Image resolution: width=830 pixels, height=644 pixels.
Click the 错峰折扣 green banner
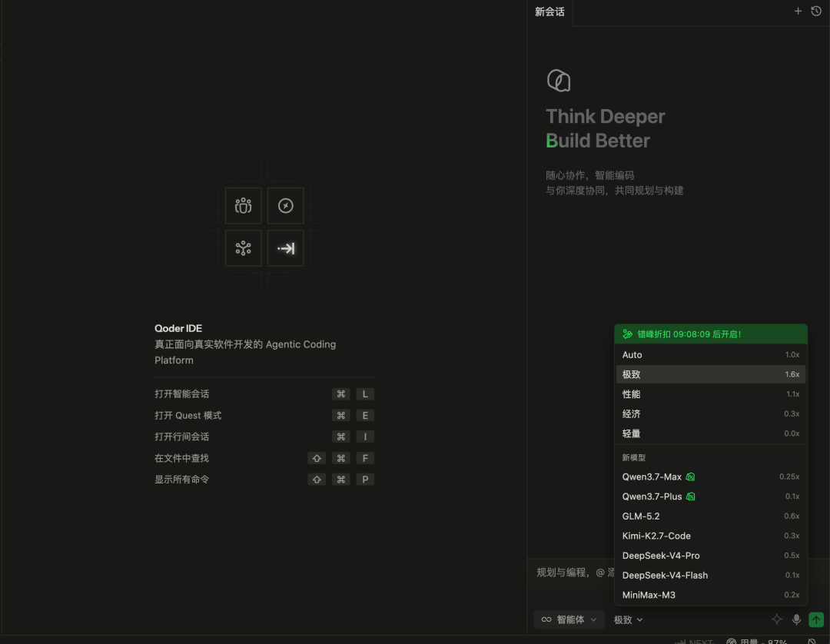710,334
